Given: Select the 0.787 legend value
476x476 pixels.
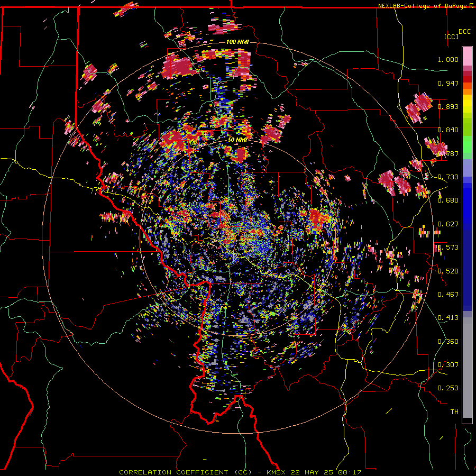Looking at the screenshot, I should pyautogui.click(x=448, y=153).
